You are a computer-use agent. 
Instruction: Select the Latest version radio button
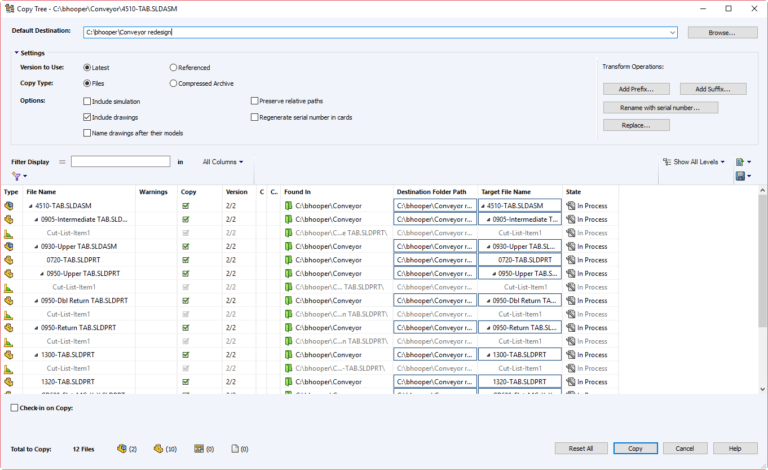tap(87, 68)
